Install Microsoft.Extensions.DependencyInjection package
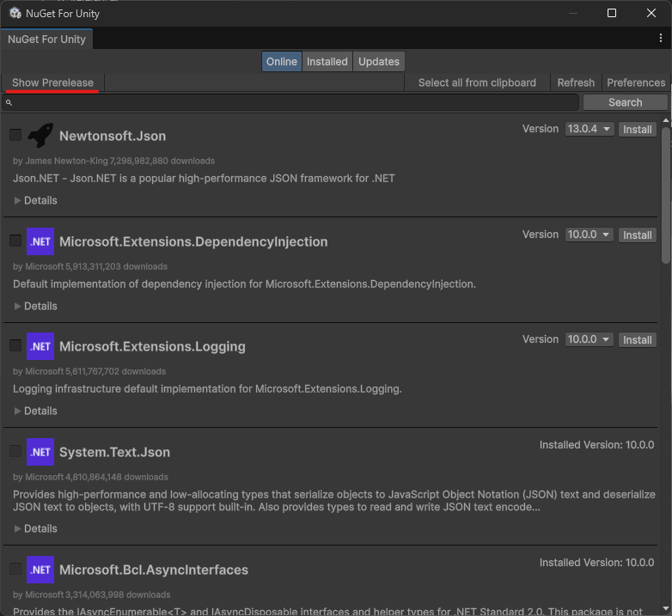The height and width of the screenshot is (616, 672). [x=638, y=235]
